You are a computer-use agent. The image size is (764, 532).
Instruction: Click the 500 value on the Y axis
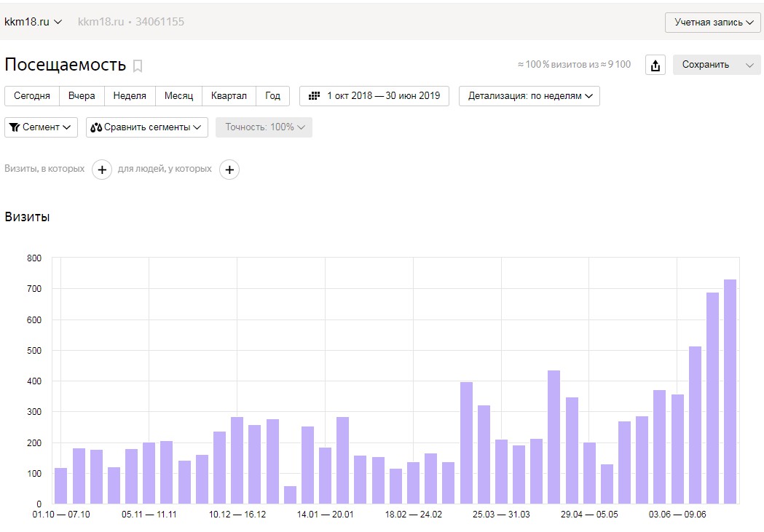coord(34,351)
